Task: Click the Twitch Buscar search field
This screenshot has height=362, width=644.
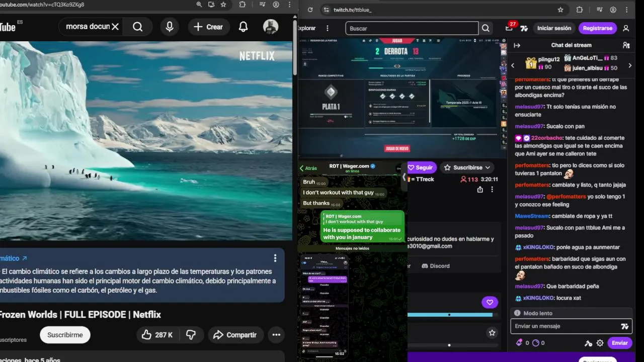Action: 412,28
